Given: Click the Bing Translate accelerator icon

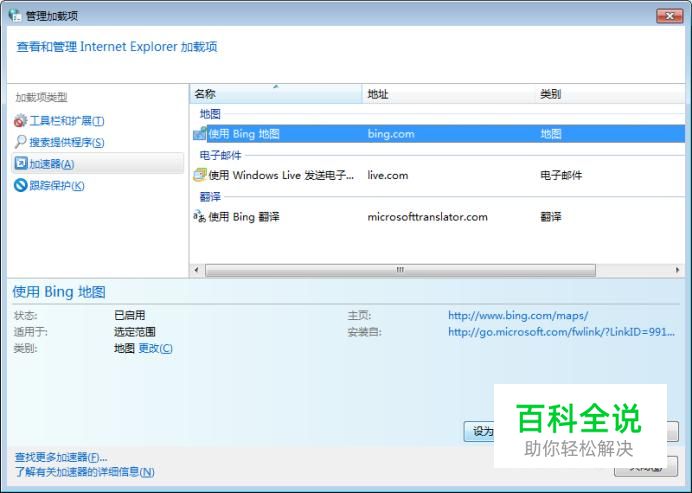Looking at the screenshot, I should (x=199, y=217).
